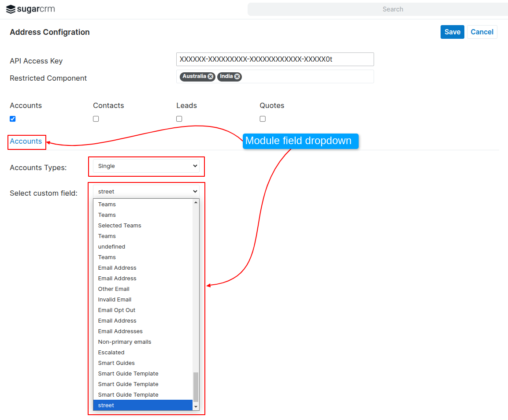Collapse the Select custom field dropdown
508x420 pixels.
pyautogui.click(x=146, y=192)
